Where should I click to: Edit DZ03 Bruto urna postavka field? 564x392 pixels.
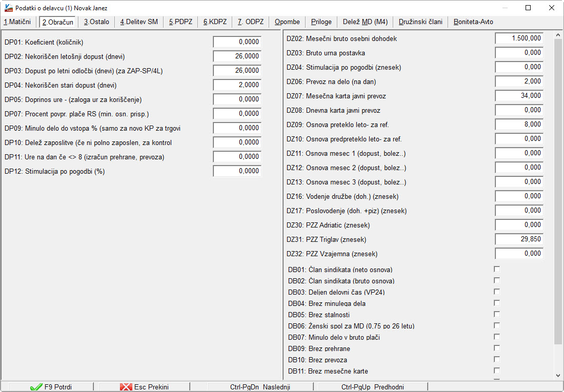(519, 52)
